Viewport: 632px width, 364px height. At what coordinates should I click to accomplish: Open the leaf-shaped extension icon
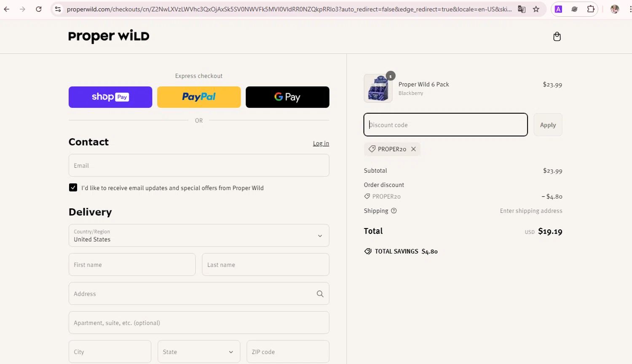(x=574, y=9)
